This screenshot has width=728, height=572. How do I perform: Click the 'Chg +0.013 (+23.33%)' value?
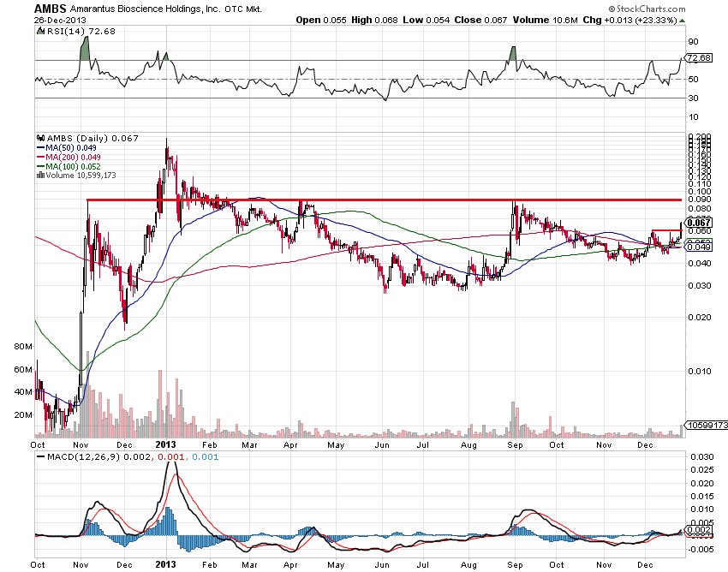[x=630, y=20]
